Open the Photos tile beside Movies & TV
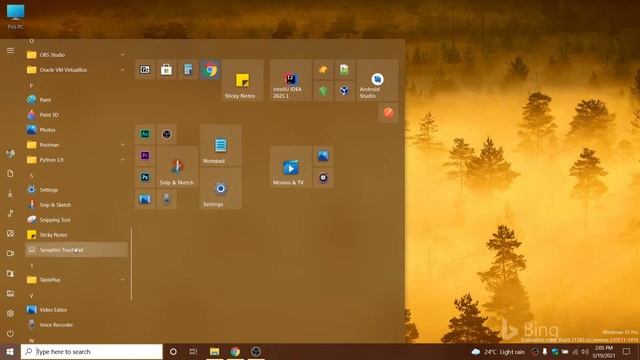640x360 pixels. [x=323, y=156]
